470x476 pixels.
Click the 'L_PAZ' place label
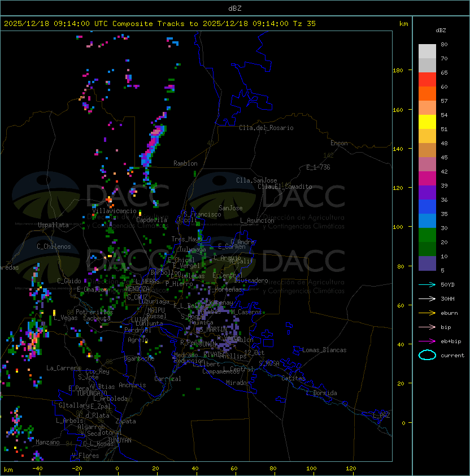tap(381, 416)
